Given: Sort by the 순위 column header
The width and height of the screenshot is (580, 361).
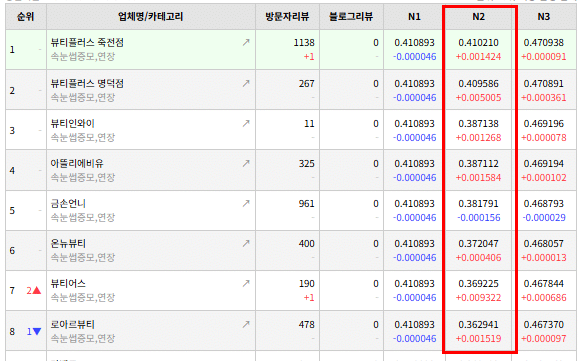Looking at the screenshot, I should coord(26,17).
